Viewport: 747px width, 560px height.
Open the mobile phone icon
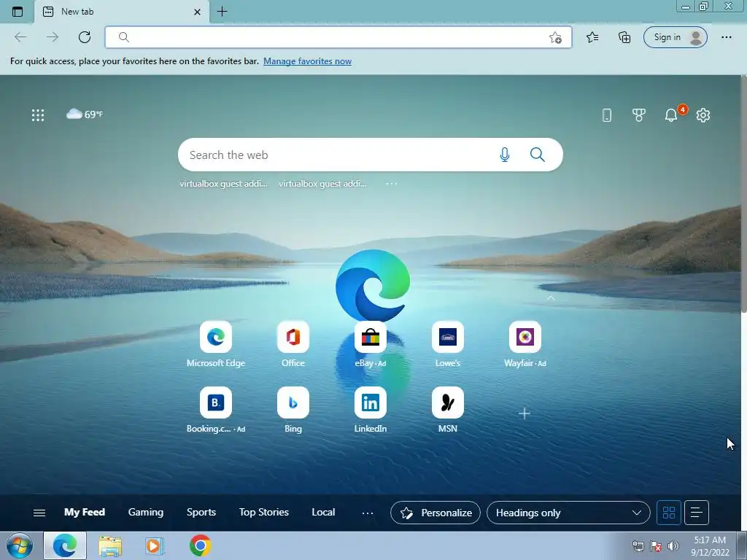[606, 115]
